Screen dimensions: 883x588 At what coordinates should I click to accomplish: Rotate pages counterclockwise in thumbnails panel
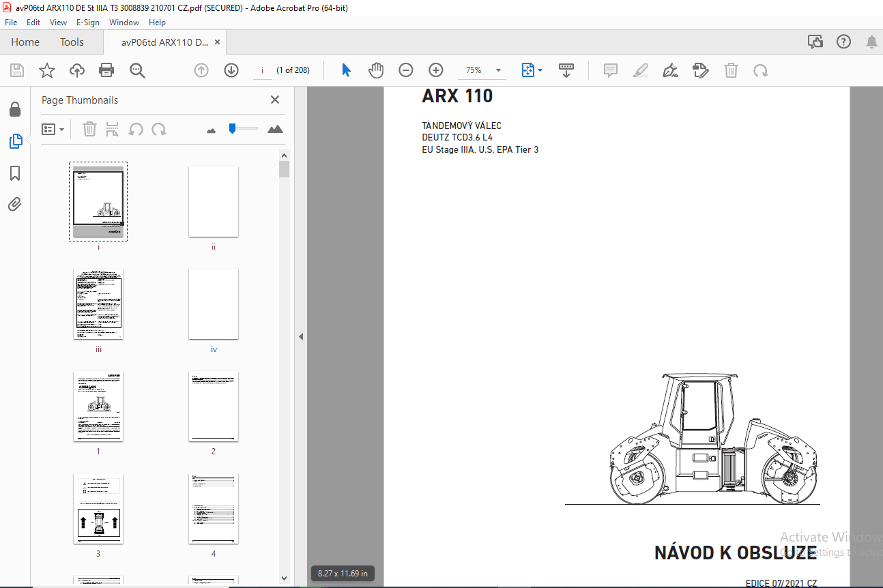click(x=136, y=129)
